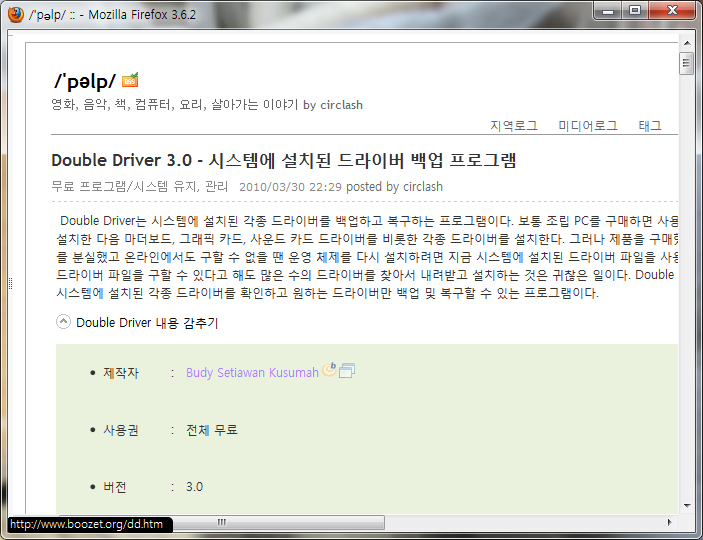Visit the Budy Setiawan Kusumah author link
The height and width of the screenshot is (540, 703).
[x=252, y=372]
